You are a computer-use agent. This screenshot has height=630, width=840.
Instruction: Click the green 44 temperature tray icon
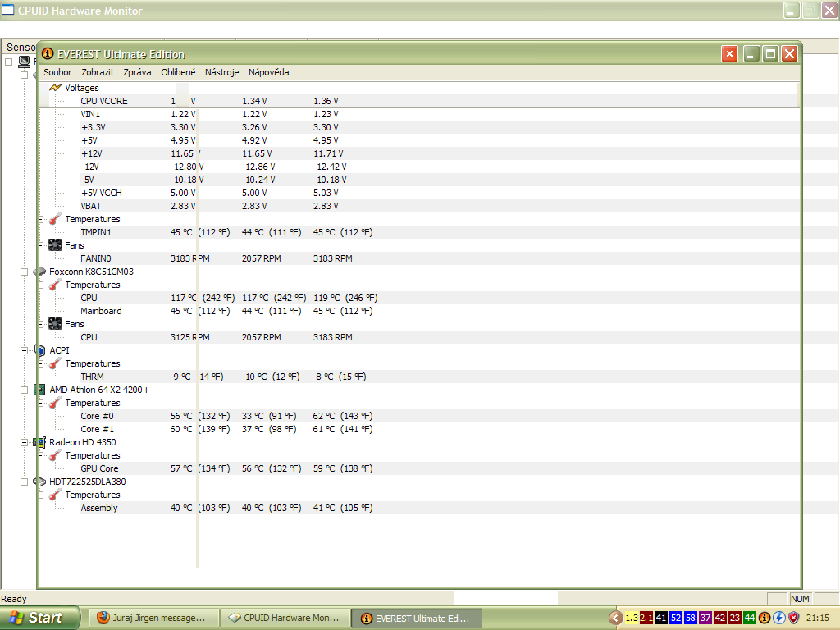point(749,618)
